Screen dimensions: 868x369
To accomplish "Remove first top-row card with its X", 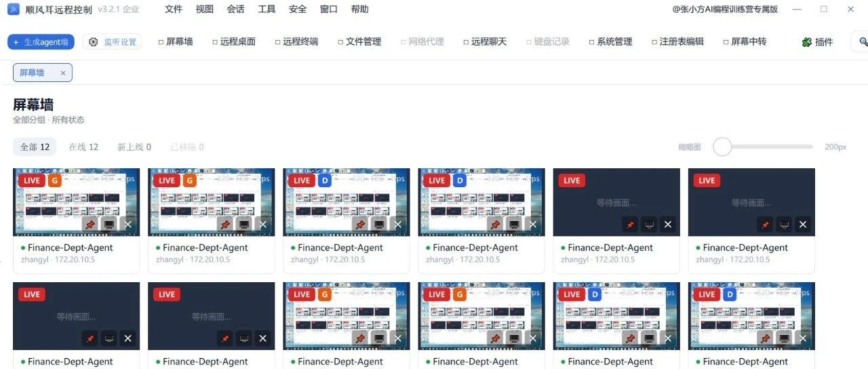I will coord(127,225).
